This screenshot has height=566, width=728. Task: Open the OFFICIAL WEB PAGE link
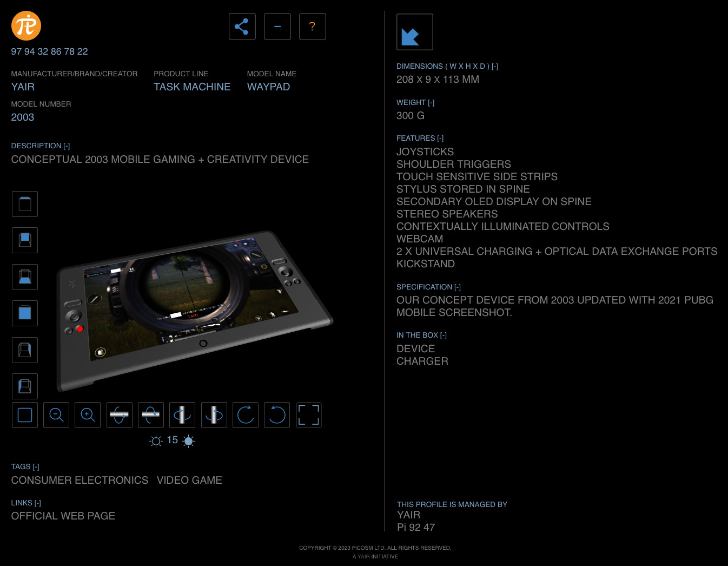click(x=63, y=516)
